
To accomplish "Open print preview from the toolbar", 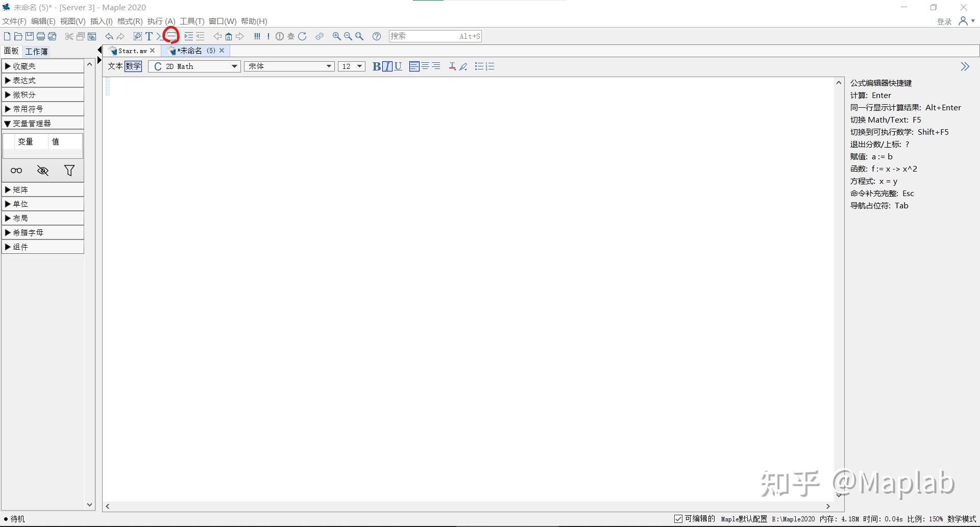I will point(52,36).
